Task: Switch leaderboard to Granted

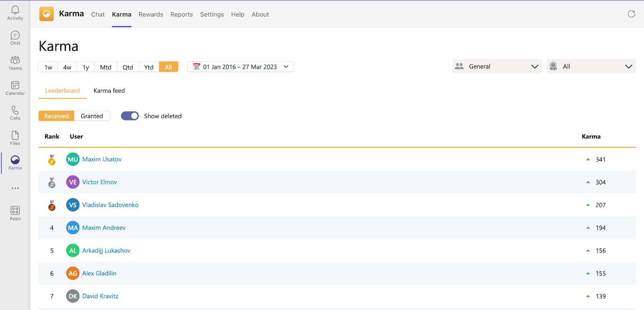Action: click(x=92, y=116)
